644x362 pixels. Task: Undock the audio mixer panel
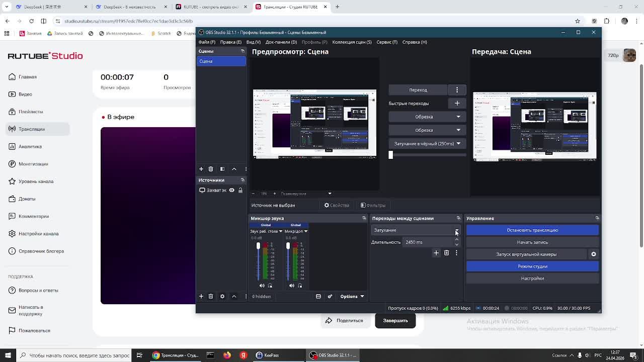(364, 218)
